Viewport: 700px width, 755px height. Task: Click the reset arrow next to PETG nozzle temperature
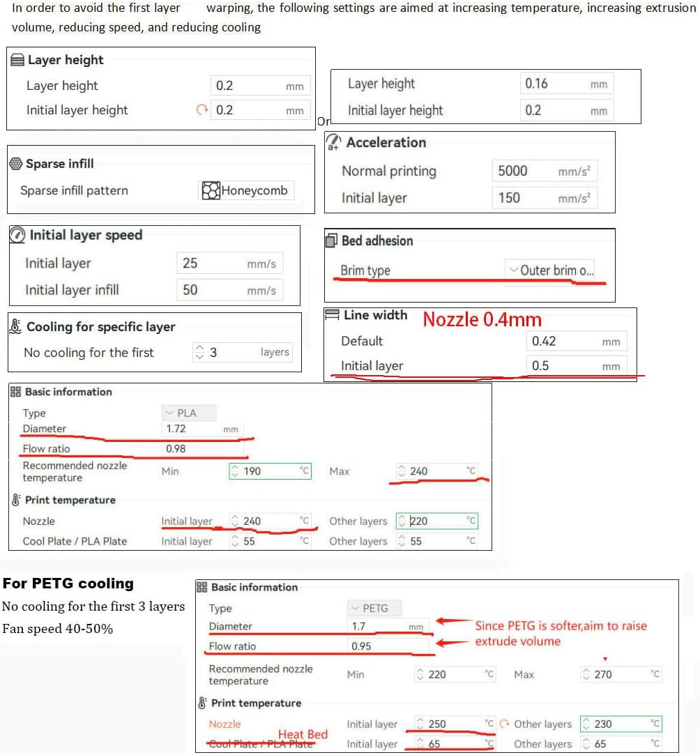[x=505, y=724]
